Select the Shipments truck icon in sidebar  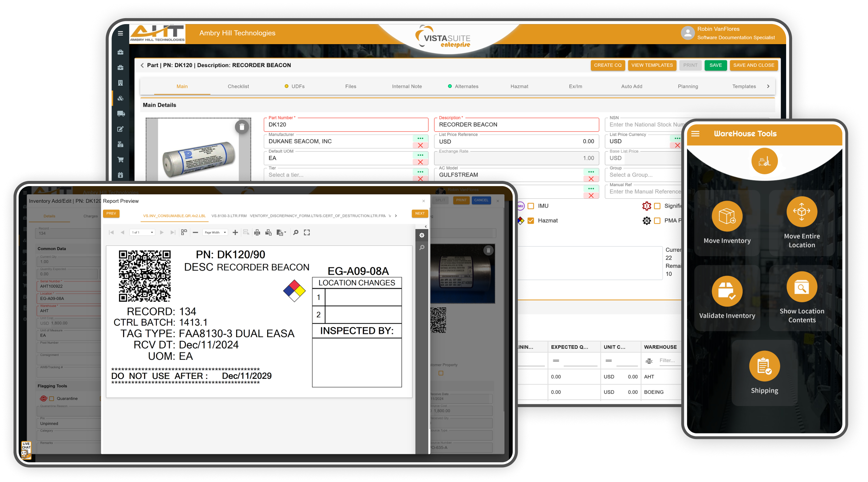click(x=120, y=113)
